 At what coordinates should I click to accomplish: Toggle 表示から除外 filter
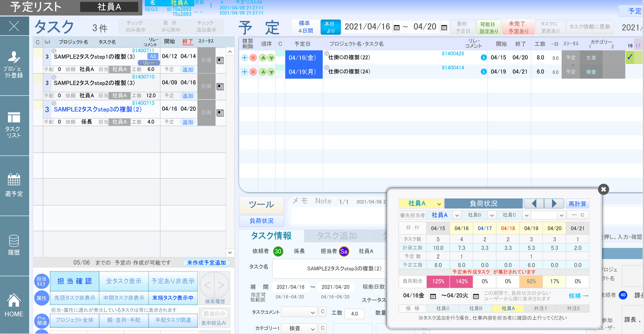pyautogui.click(x=171, y=26)
